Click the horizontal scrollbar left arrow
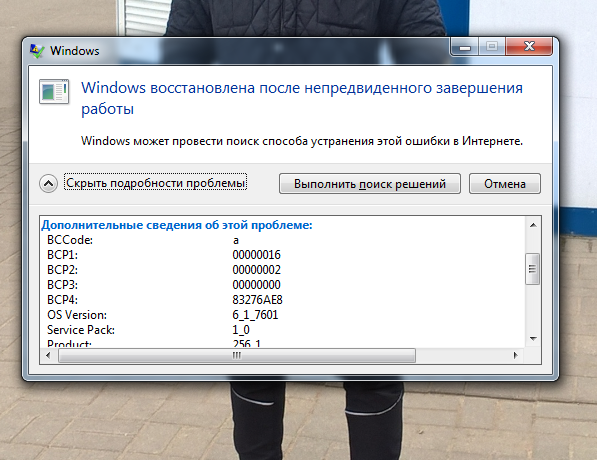This screenshot has height=460, width=597. [x=48, y=356]
